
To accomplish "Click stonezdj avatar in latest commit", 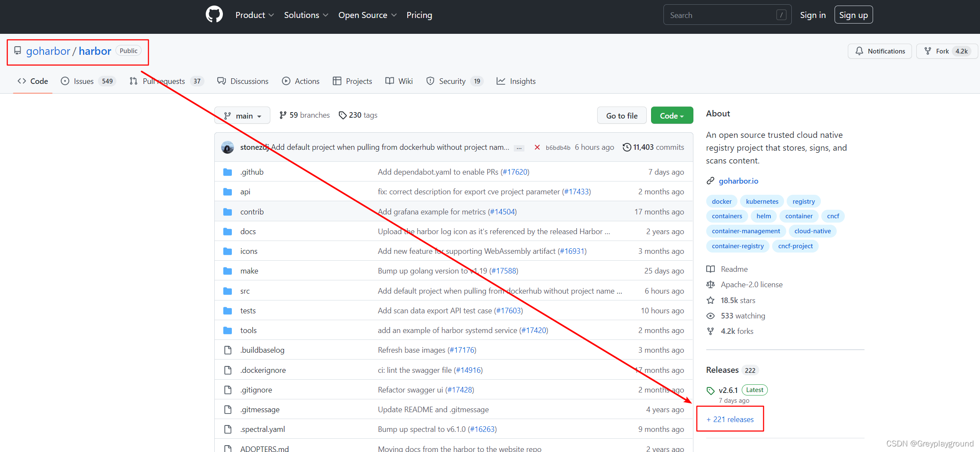I will click(228, 147).
